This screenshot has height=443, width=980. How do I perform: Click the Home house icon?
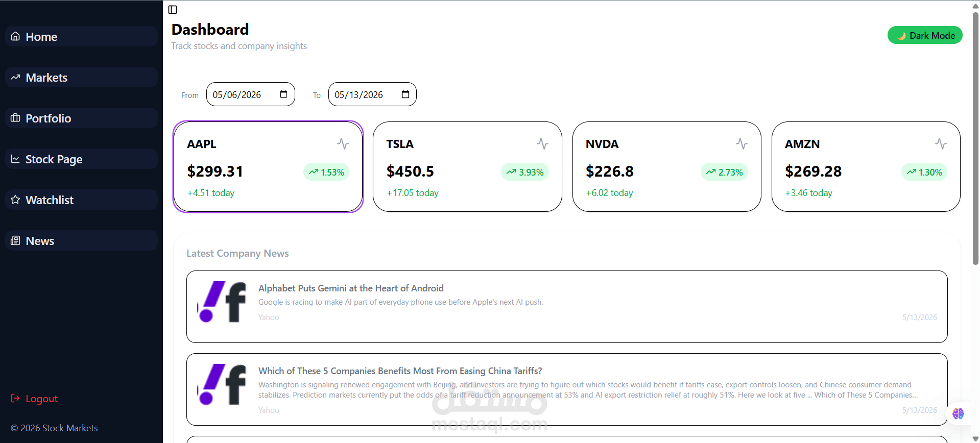(15, 36)
